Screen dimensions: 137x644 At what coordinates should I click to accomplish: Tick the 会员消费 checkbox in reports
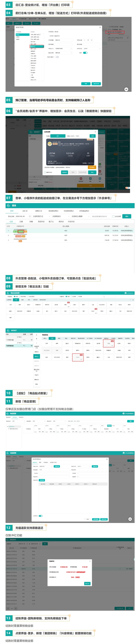click(113, 216)
